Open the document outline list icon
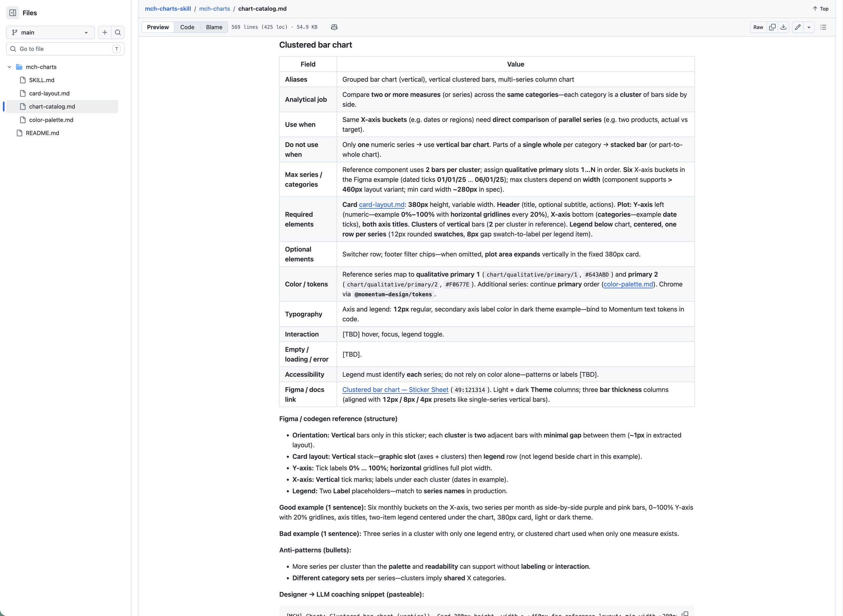 click(823, 27)
